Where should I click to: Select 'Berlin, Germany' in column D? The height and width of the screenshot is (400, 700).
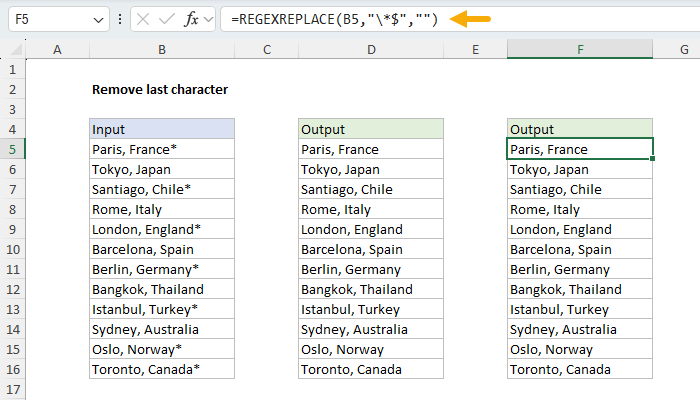371,270
